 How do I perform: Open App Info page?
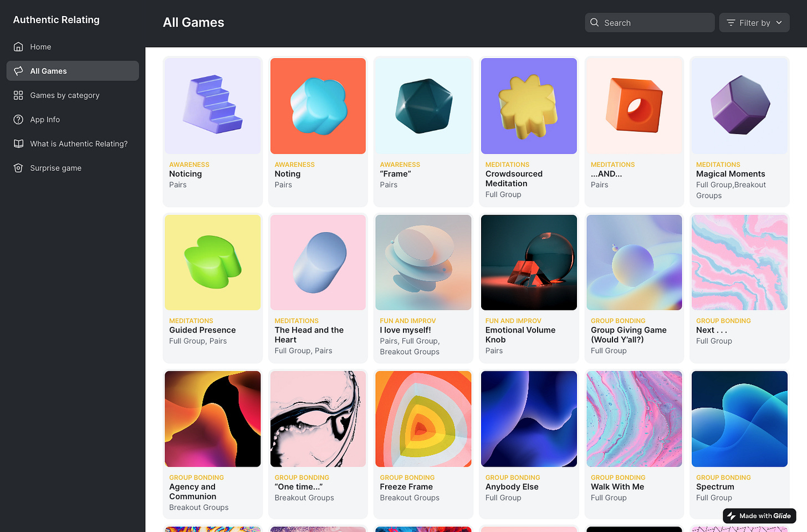coord(73,119)
